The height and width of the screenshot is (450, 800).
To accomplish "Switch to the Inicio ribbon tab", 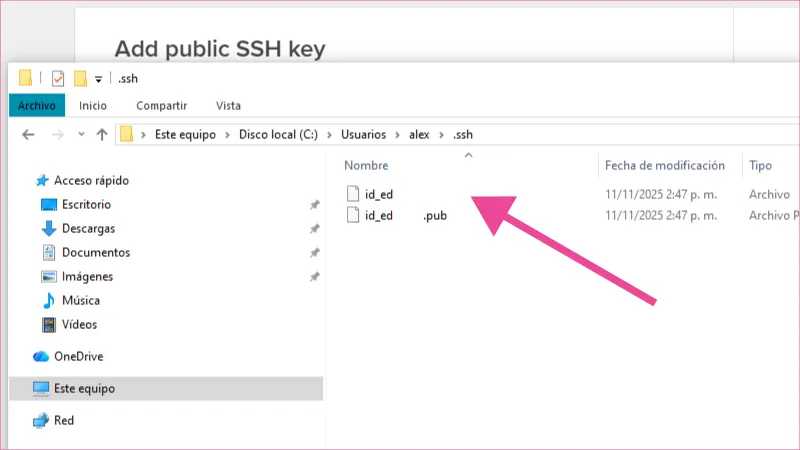I will tap(93, 105).
